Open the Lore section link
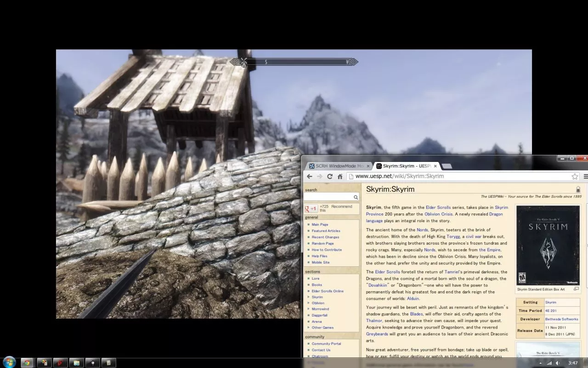The width and height of the screenshot is (588, 368). tap(316, 278)
